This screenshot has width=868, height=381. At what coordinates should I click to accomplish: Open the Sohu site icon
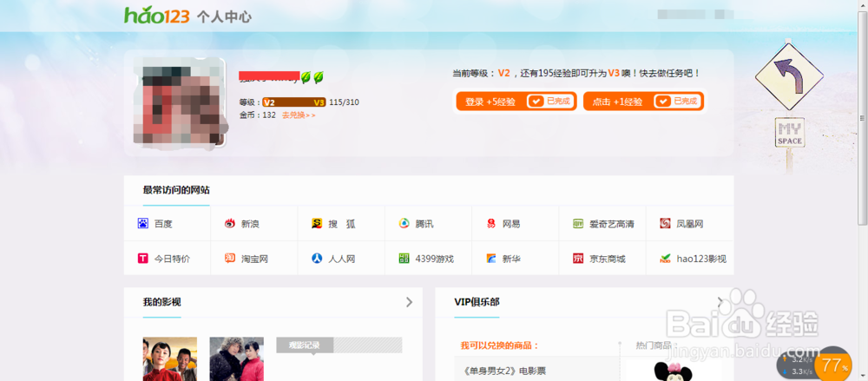coord(317,224)
